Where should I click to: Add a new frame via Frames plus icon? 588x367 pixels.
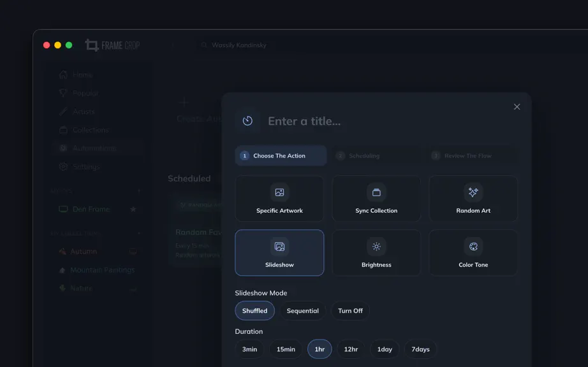click(x=139, y=191)
